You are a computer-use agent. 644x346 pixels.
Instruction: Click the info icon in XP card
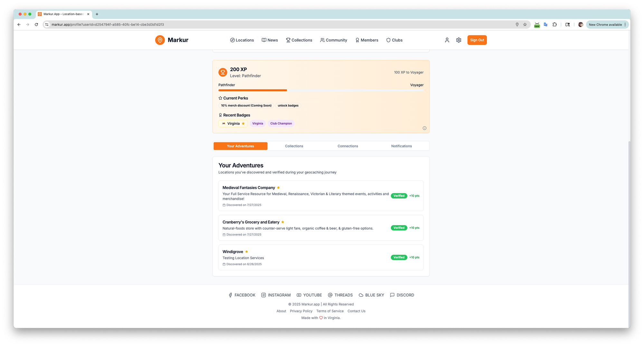click(x=424, y=128)
